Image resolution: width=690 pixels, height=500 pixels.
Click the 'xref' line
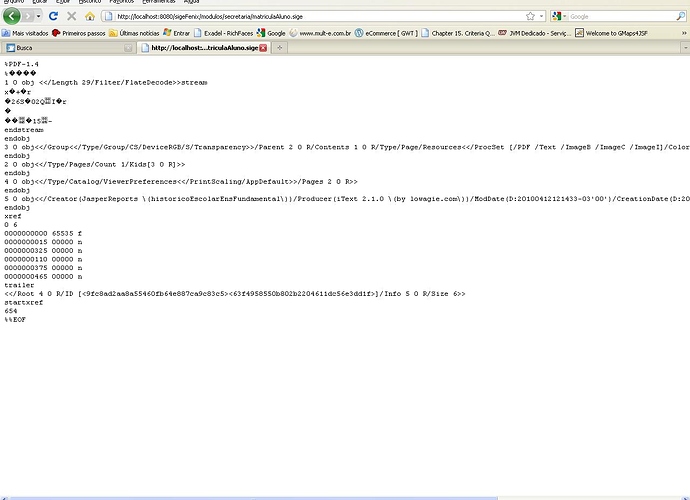(13, 216)
